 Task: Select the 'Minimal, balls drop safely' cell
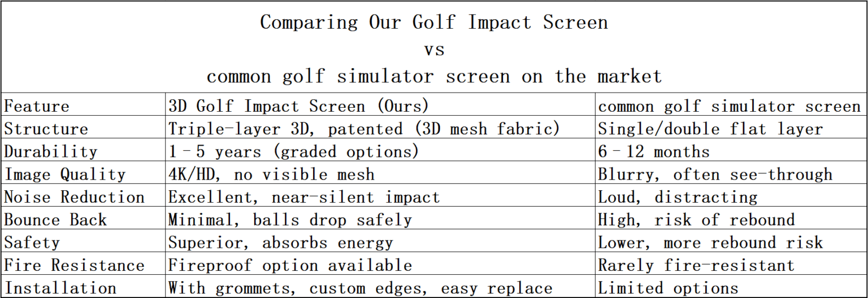coord(290,220)
